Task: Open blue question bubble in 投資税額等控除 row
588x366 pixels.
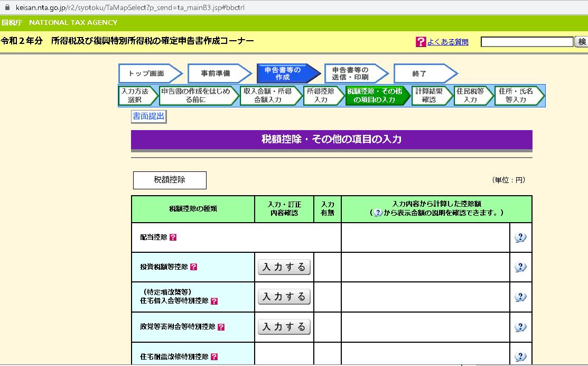Action: coord(520,267)
